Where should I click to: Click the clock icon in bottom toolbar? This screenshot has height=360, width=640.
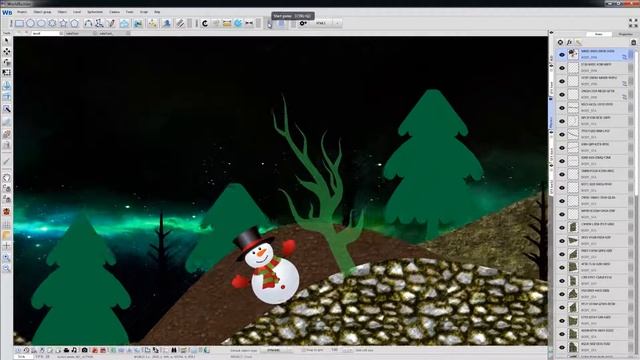point(27,350)
